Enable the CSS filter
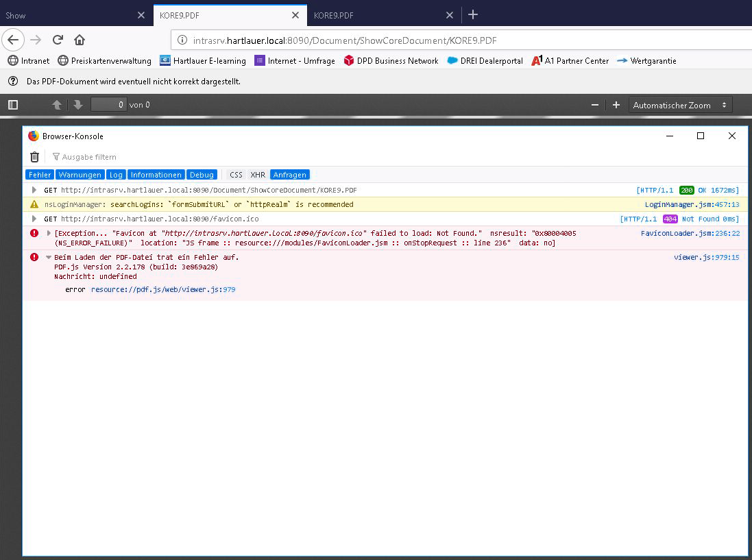The image size is (752, 560). pos(236,175)
